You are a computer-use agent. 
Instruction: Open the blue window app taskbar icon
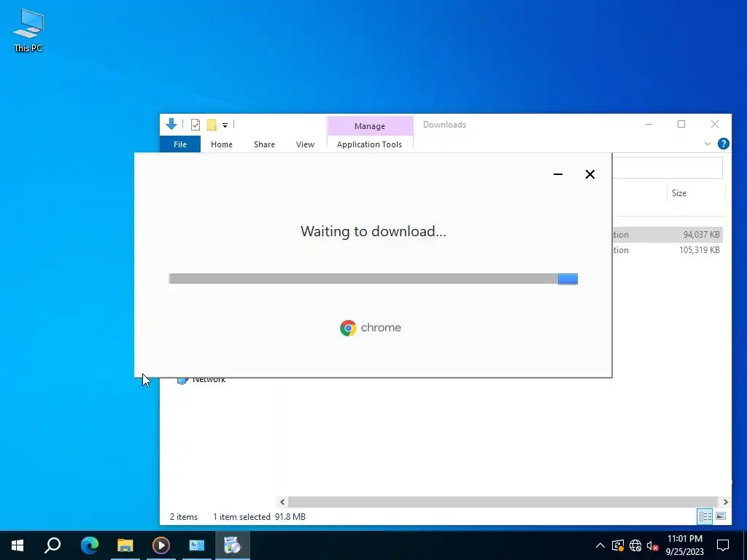[197, 545]
